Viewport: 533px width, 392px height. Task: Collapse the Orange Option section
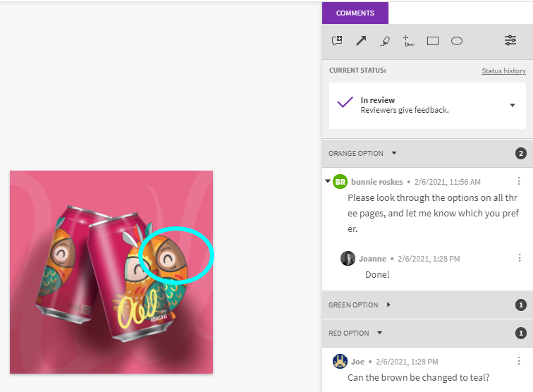point(394,153)
